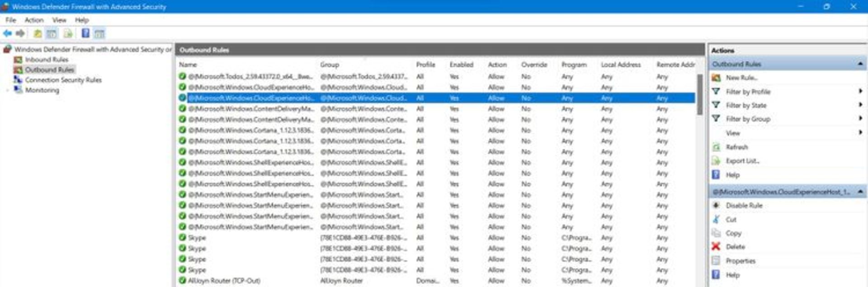
Task: Select Inbound Rules in the tree
Action: click(47, 60)
